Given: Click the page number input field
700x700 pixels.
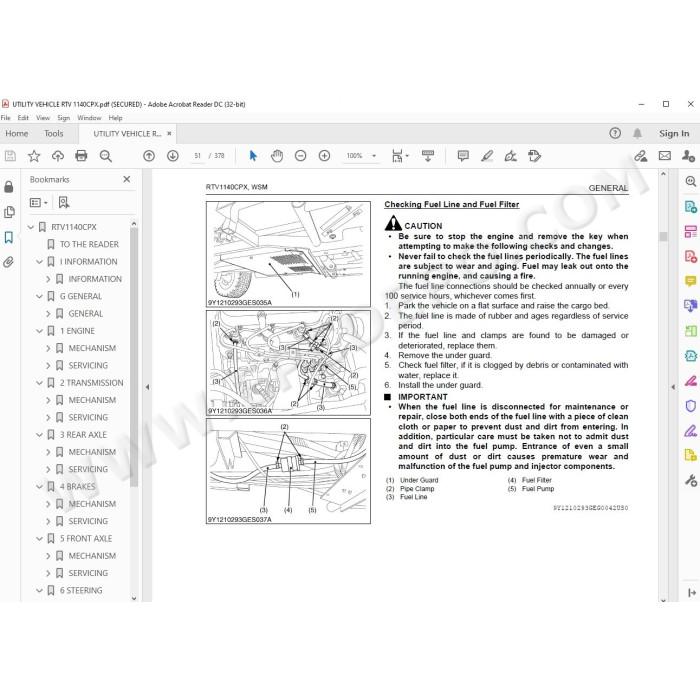Looking at the screenshot, I should point(197,156).
